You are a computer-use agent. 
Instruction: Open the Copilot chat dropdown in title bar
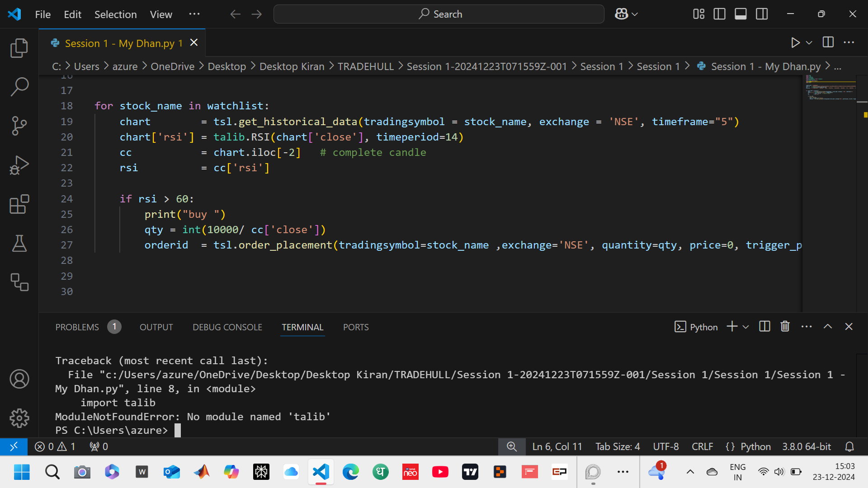click(635, 14)
